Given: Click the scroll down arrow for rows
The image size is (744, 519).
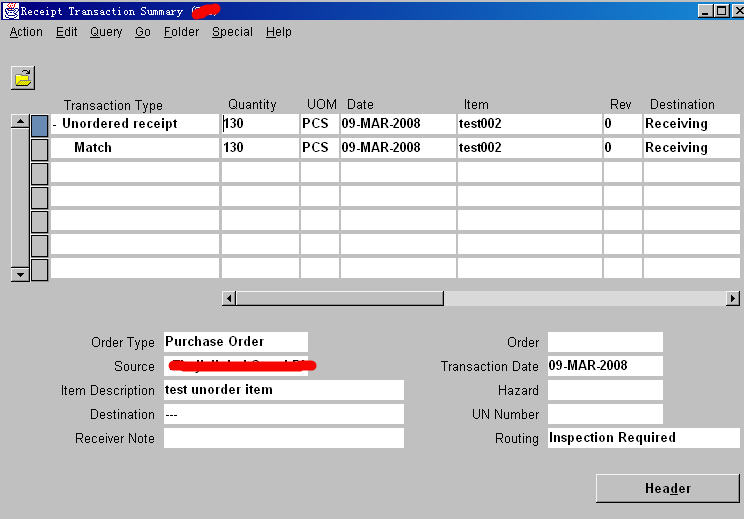Looking at the screenshot, I should (20, 274).
